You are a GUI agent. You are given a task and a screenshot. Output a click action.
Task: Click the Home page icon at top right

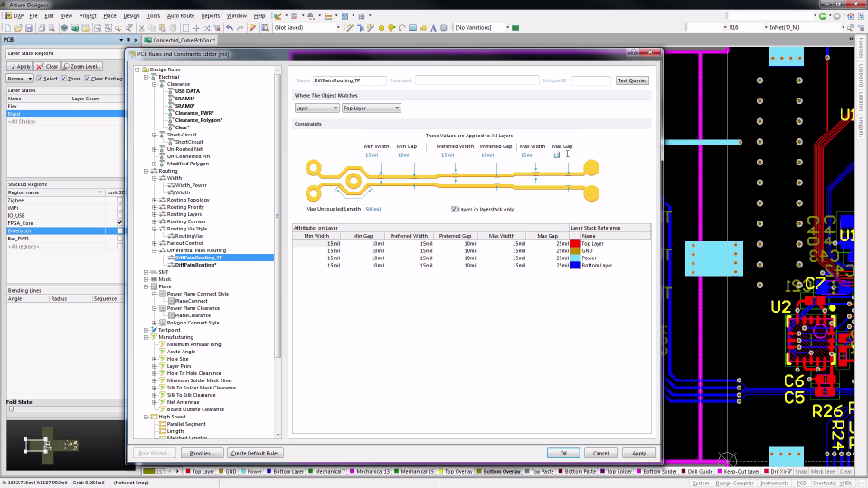pyautogui.click(x=851, y=16)
